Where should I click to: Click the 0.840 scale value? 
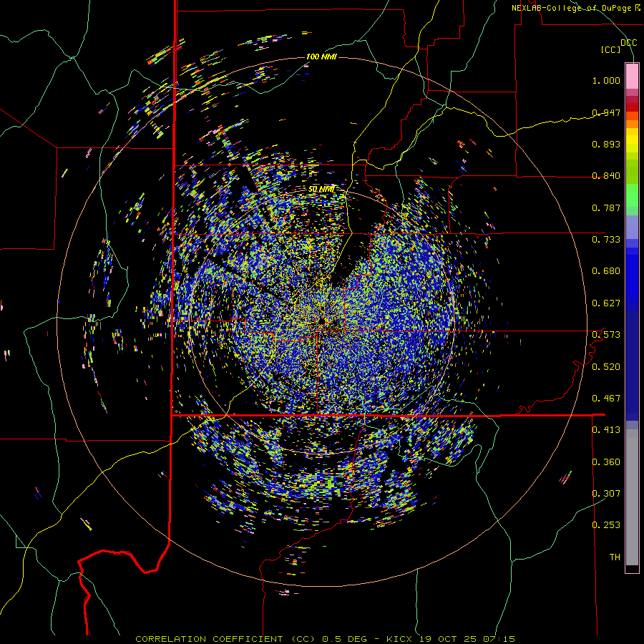tap(606, 176)
